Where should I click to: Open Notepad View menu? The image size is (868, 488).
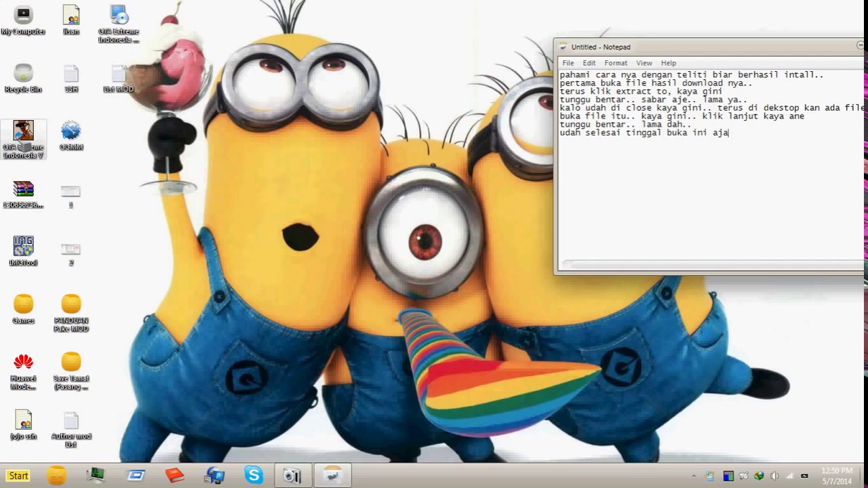pos(644,63)
